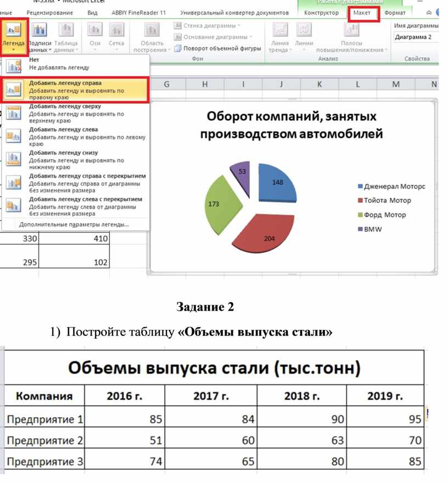This screenshot has height=482, width=448.
Task: Open the Универсальный конвертер документов tab
Action: 234,13
